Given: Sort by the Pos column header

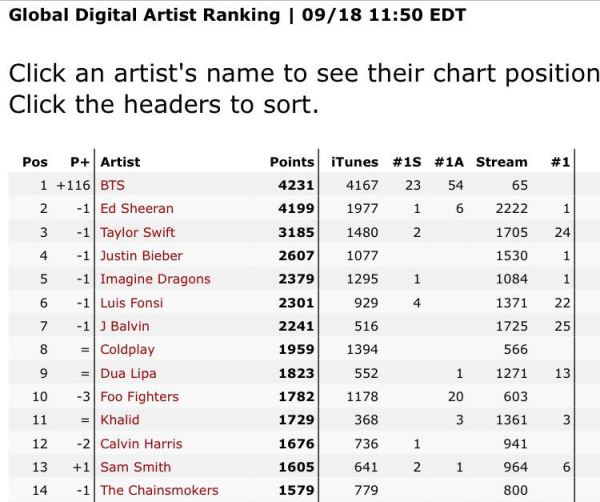Looking at the screenshot, I should pyautogui.click(x=35, y=162).
